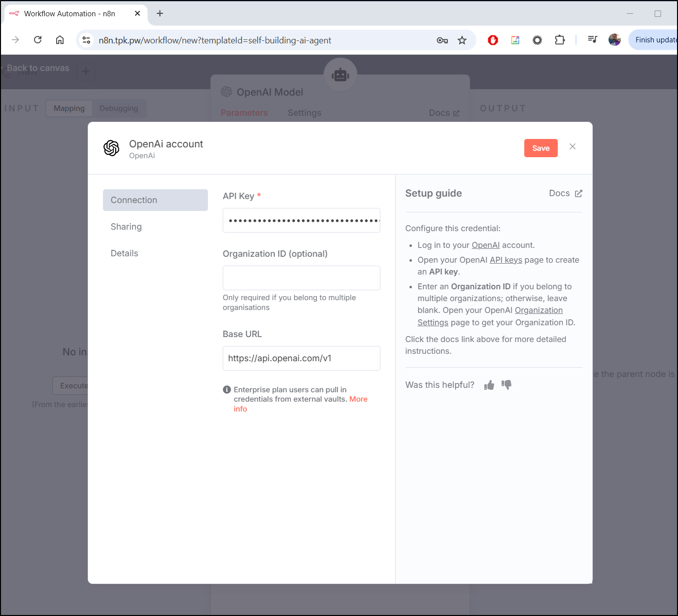Click the OpenAI Model node logo icon
Screen dimensions: 678x616
[227, 92]
